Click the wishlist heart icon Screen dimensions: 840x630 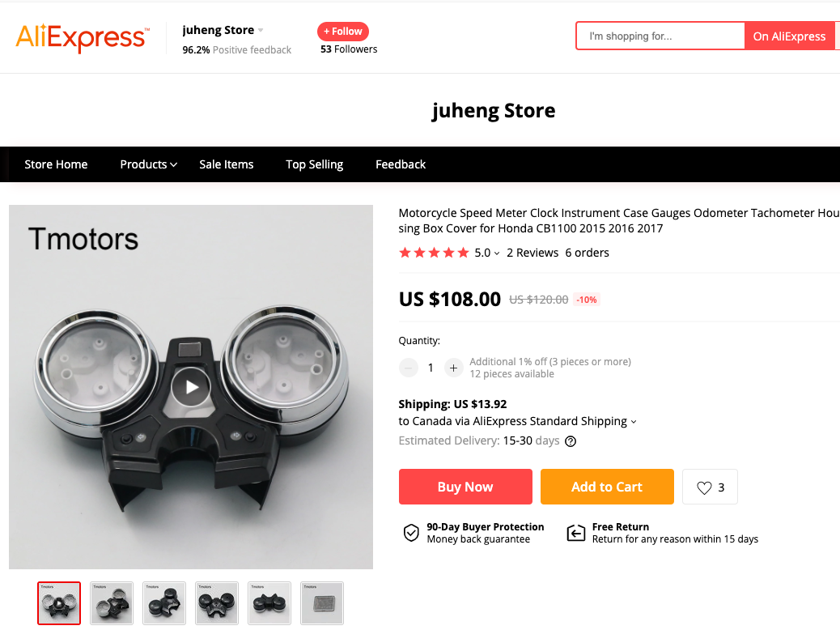[x=704, y=487]
